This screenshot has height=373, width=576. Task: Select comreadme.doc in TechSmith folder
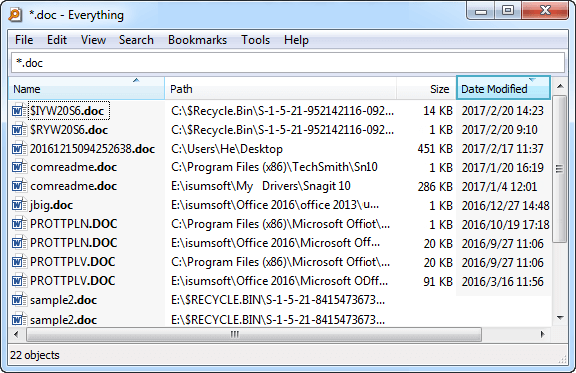pyautogui.click(x=73, y=167)
